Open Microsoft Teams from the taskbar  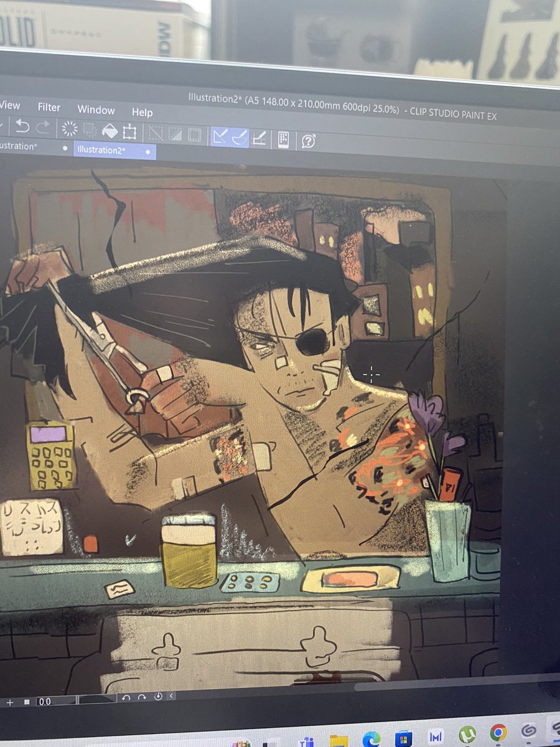pyautogui.click(x=306, y=742)
